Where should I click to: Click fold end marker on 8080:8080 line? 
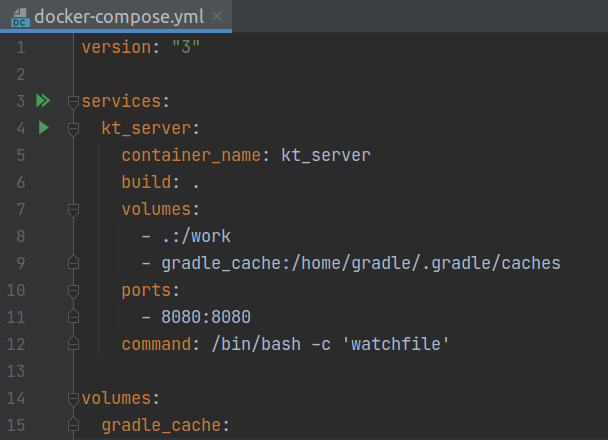[73, 317]
